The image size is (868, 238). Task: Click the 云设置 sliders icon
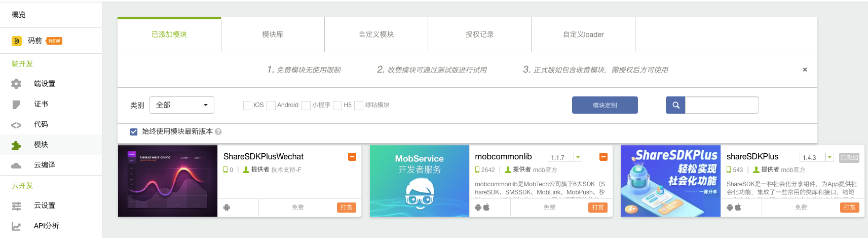tap(16, 206)
